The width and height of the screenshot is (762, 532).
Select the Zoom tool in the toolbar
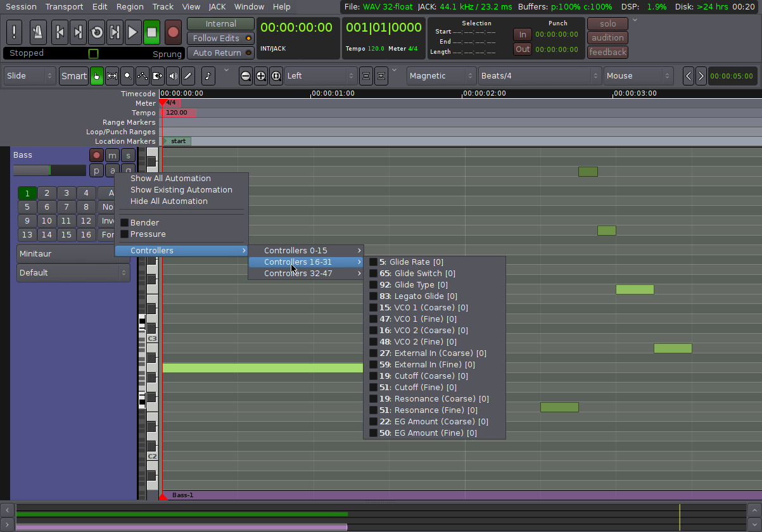coord(127,76)
